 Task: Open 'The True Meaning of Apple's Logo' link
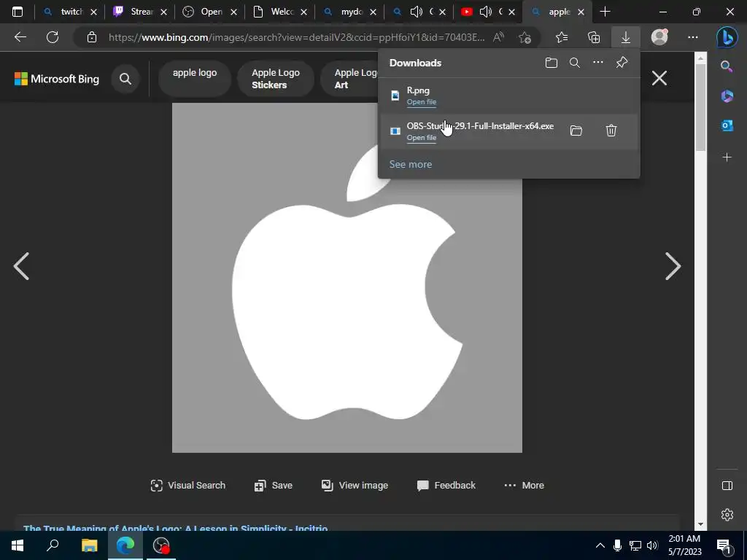[x=175, y=528]
